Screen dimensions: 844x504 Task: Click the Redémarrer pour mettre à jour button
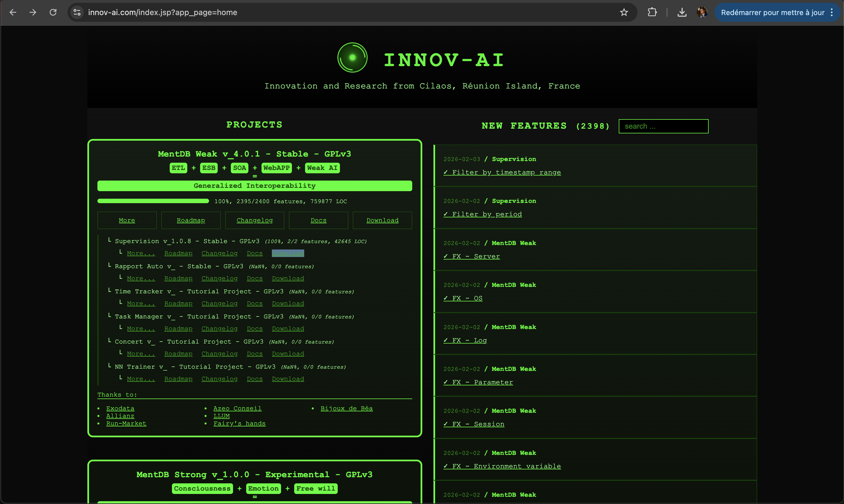772,13
